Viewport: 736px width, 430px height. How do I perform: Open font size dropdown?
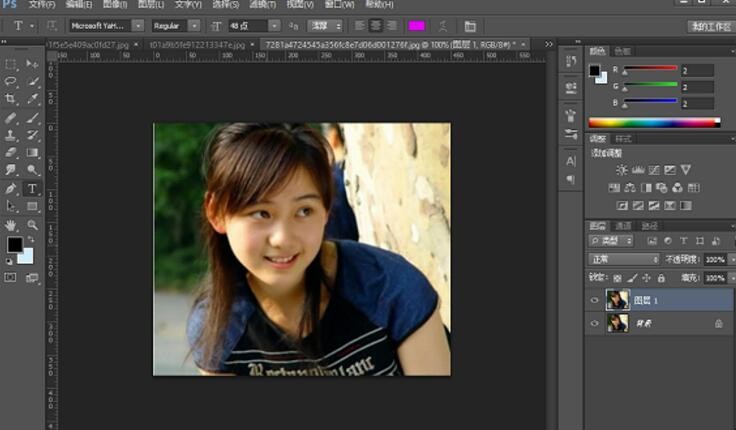(x=274, y=26)
